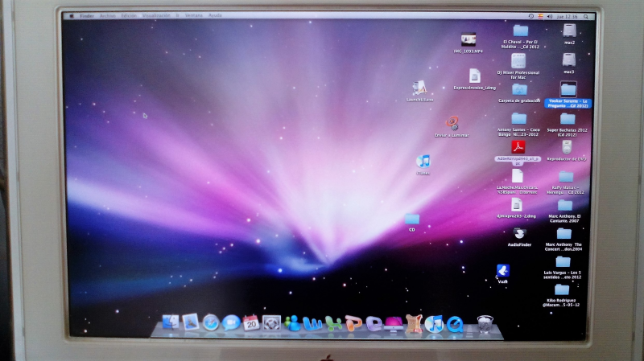Screen dimensions: 644x361
Task: Open iTunes in the dock
Action: coord(434,324)
